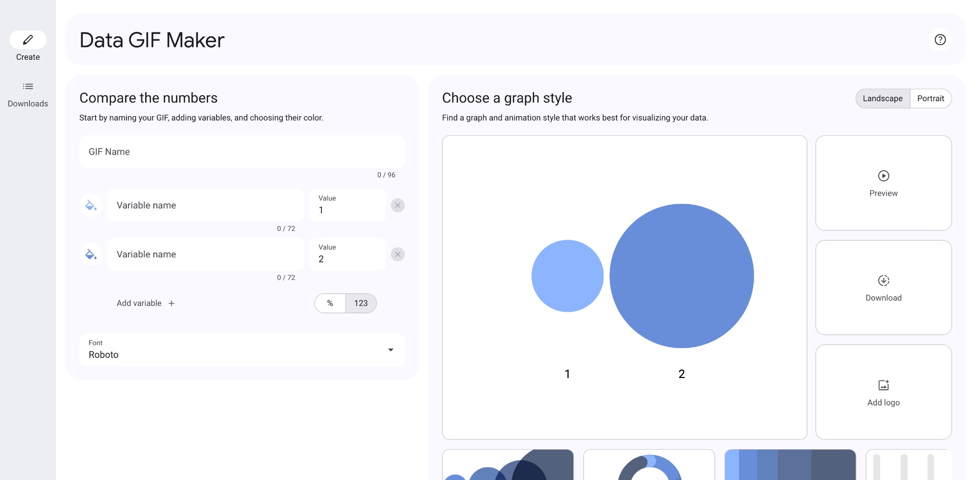Click the Preview play icon
980x480 pixels.
click(x=883, y=176)
